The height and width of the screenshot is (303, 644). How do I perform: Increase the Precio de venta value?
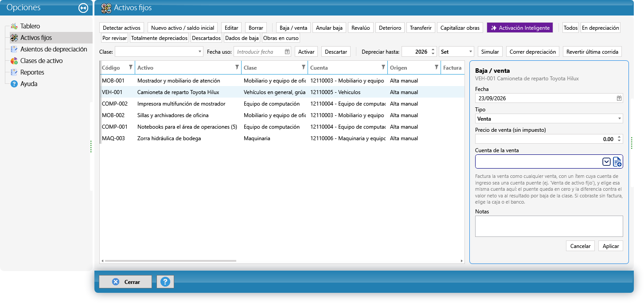pos(620,137)
